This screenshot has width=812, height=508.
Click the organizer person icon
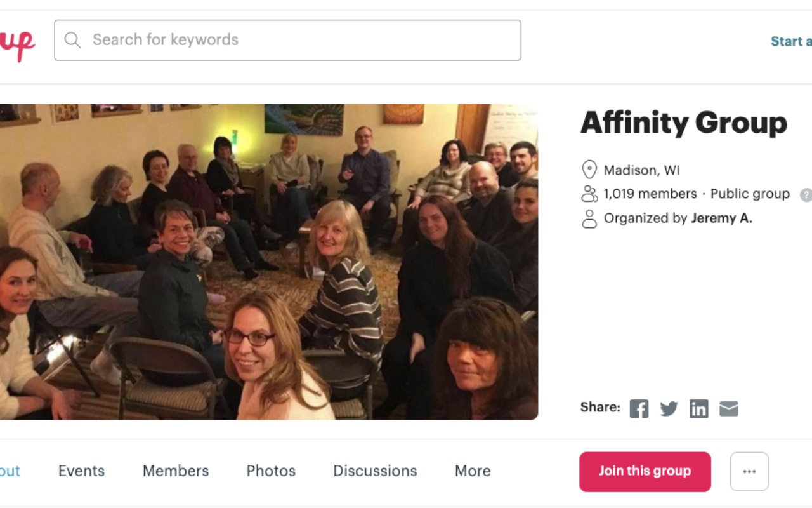click(x=589, y=218)
